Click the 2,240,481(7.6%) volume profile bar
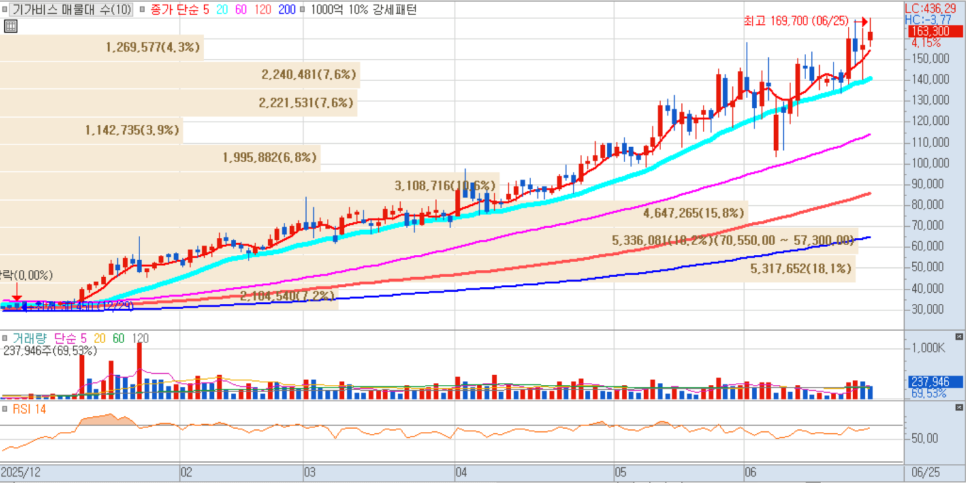This screenshot has height=483, width=966. point(180,75)
